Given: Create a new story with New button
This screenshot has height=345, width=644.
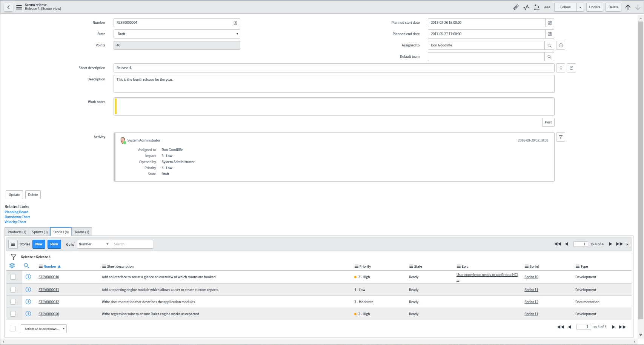Looking at the screenshot, I should 39,244.
